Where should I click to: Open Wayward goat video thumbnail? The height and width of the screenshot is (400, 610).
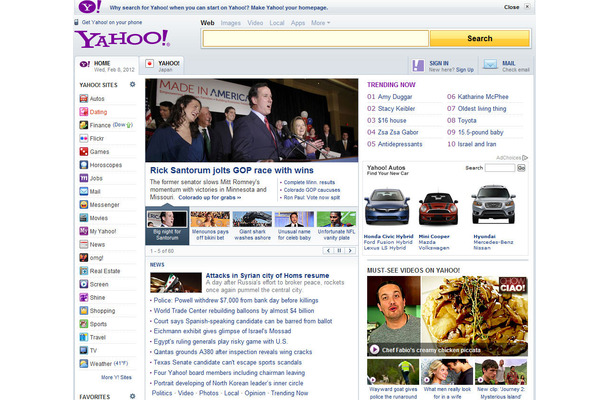pos(393,372)
